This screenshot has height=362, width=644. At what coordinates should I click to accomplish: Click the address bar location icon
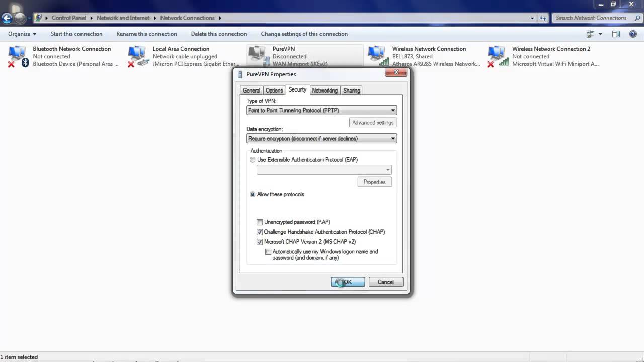click(39, 18)
